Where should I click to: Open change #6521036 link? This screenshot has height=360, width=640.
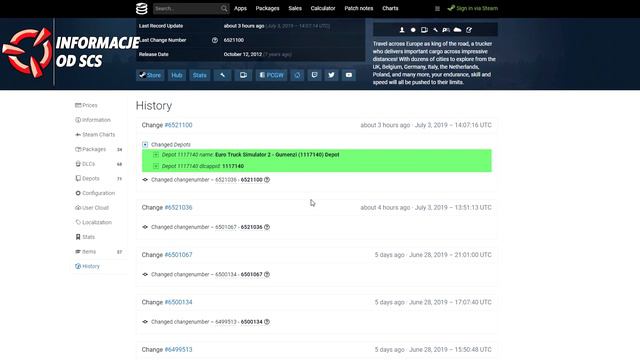178,207
